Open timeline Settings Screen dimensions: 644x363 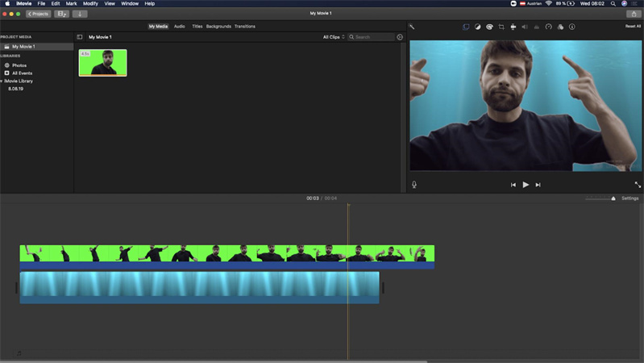pyautogui.click(x=629, y=198)
